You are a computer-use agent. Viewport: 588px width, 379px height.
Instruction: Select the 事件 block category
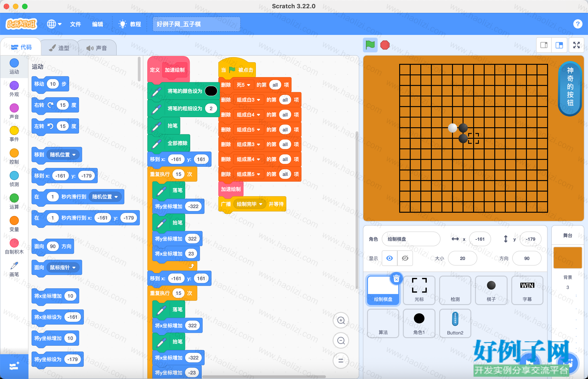click(x=14, y=134)
